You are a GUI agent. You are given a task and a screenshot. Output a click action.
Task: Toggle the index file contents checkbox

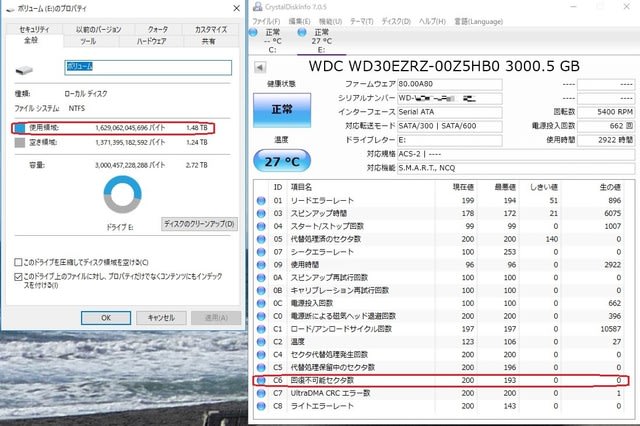tap(18, 277)
